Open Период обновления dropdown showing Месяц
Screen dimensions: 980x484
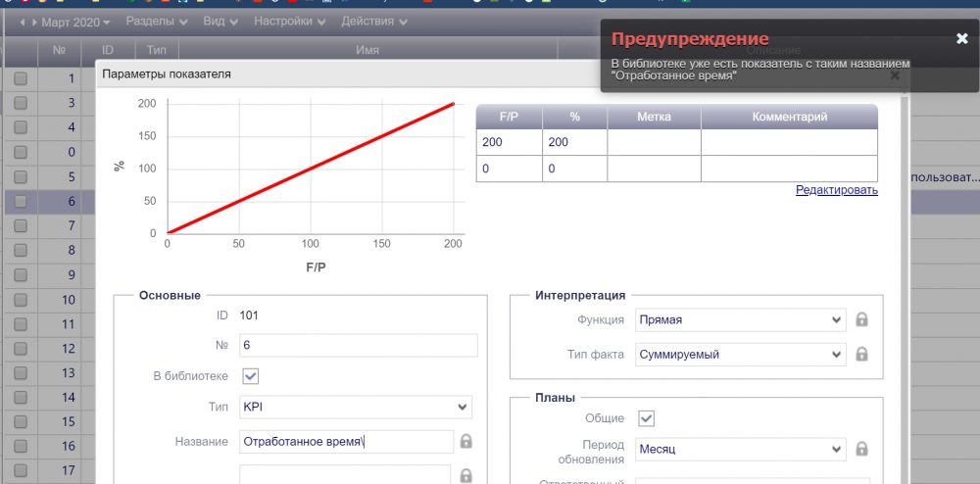[x=741, y=449]
